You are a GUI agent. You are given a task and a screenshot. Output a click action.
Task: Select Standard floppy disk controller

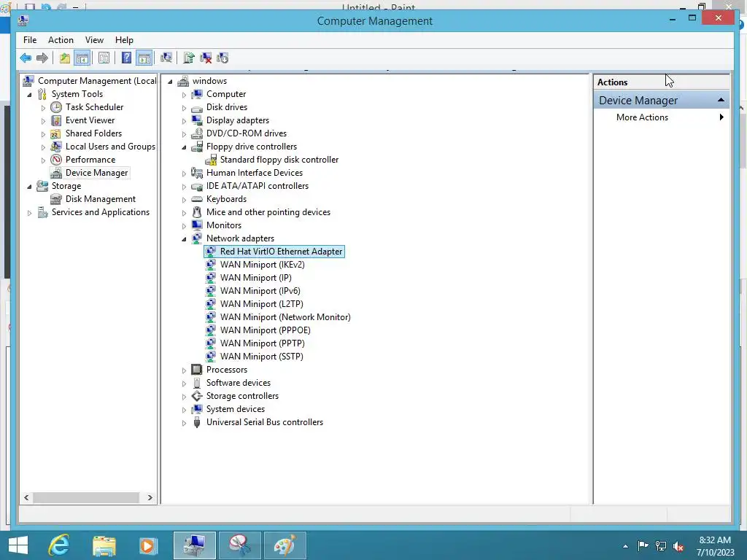click(279, 160)
